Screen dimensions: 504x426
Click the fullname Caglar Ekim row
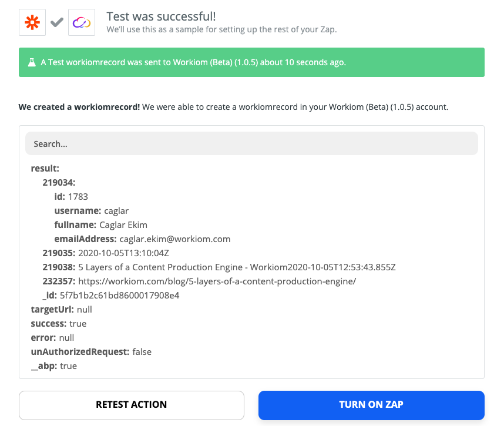click(100, 225)
